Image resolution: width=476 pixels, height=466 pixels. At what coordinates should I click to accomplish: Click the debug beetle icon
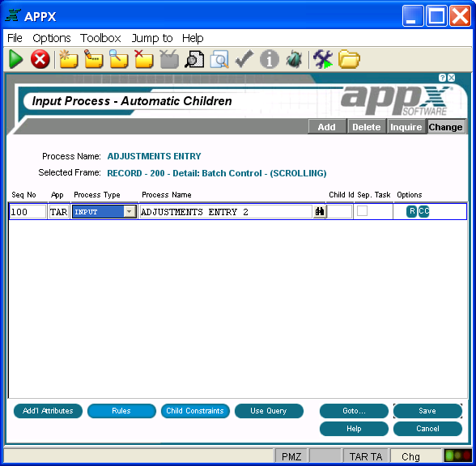tap(294, 59)
